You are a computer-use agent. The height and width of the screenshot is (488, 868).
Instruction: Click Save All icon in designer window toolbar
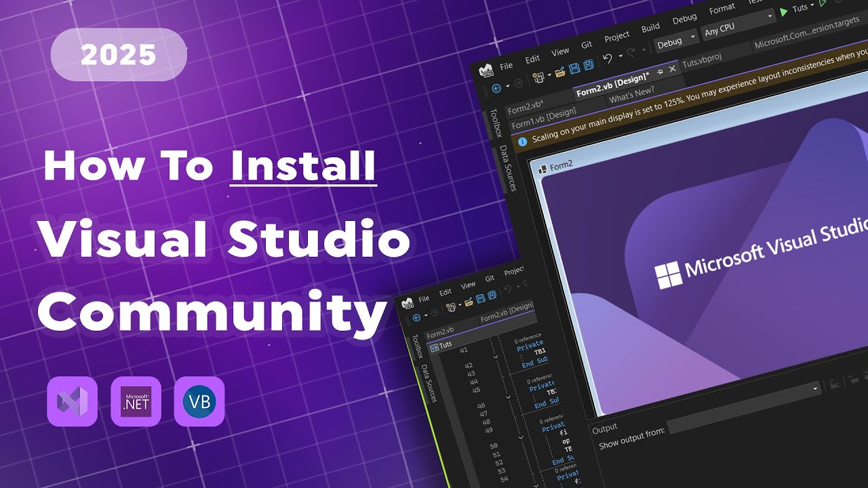click(x=589, y=65)
